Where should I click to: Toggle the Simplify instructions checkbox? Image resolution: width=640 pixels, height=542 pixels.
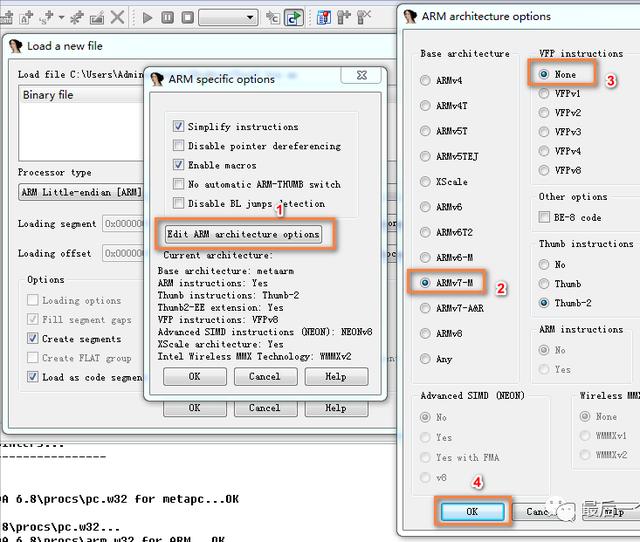point(179,127)
